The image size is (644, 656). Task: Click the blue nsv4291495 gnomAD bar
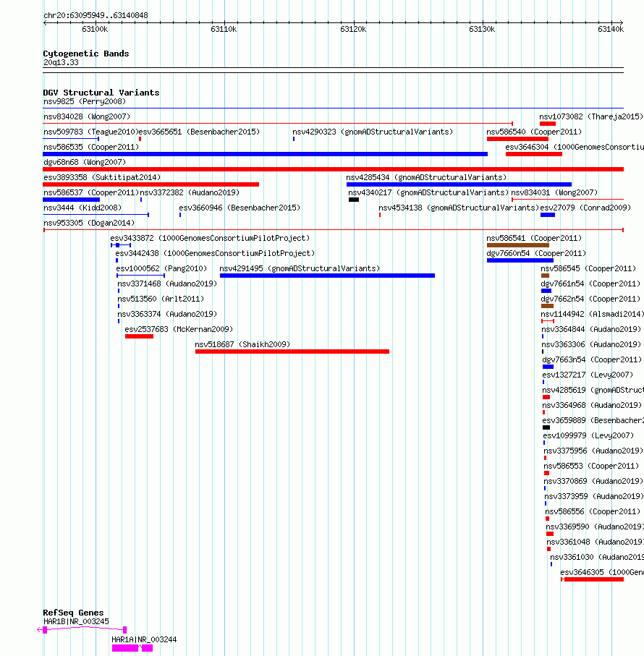(327, 276)
